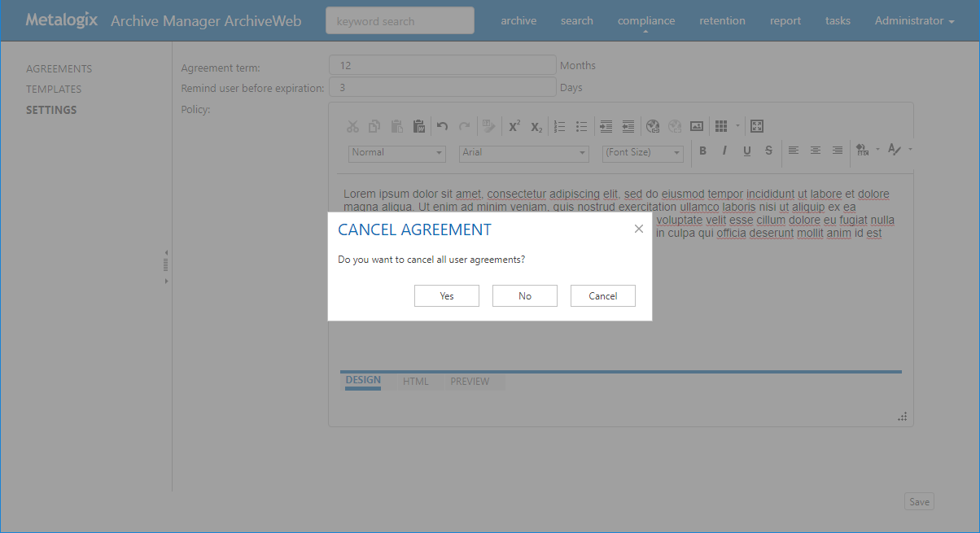Screen dimensions: 980x533
Task: Align text left
Action: click(x=794, y=151)
